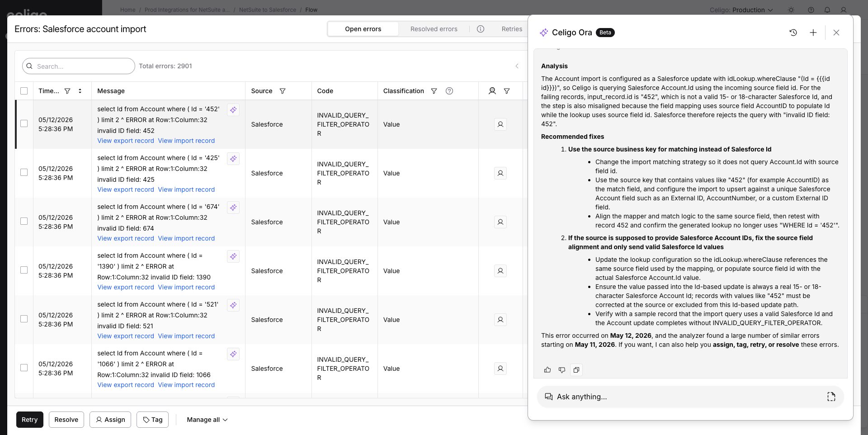Select the error row for Id '674'

click(x=24, y=221)
